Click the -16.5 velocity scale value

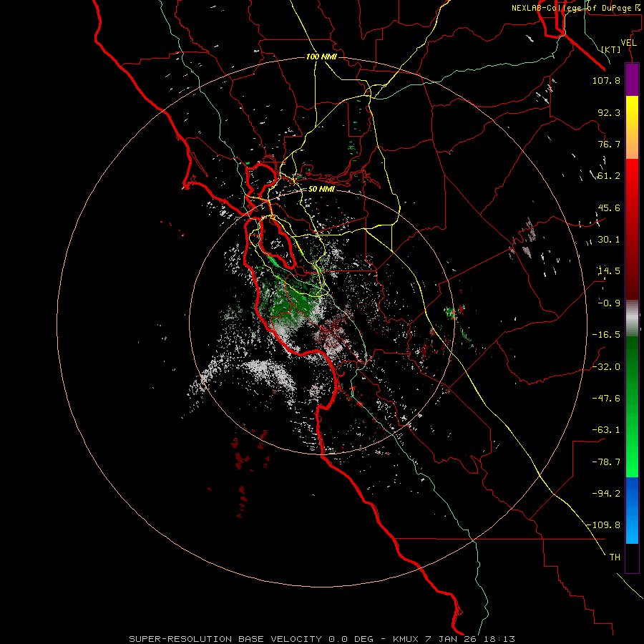[606, 335]
